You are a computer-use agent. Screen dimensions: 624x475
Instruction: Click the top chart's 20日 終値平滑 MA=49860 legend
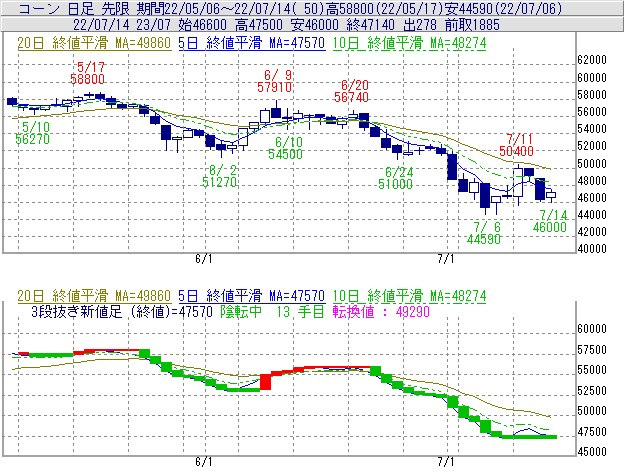94,43
